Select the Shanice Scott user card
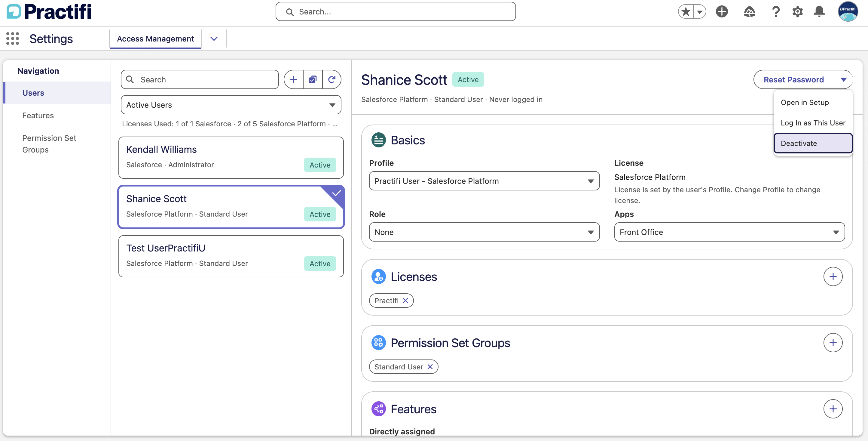 pos(231,207)
